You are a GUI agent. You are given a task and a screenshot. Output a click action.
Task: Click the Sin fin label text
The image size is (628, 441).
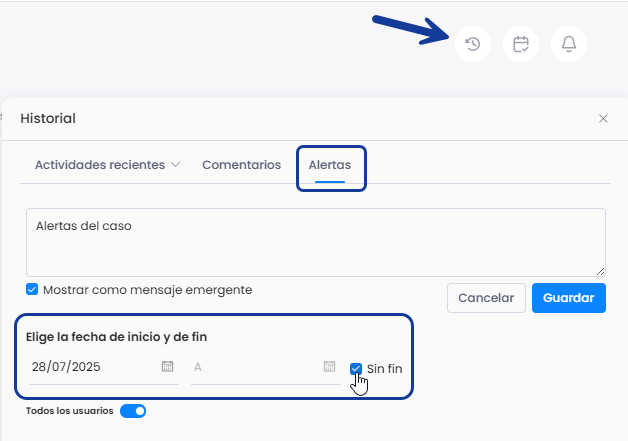(384, 369)
